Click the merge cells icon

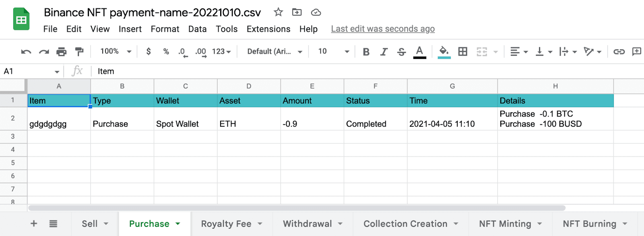[x=482, y=52]
